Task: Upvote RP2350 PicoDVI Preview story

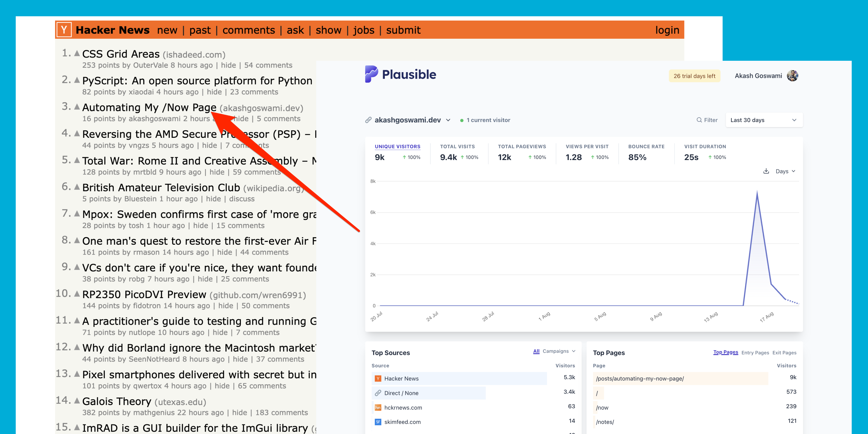Action: [x=77, y=294]
